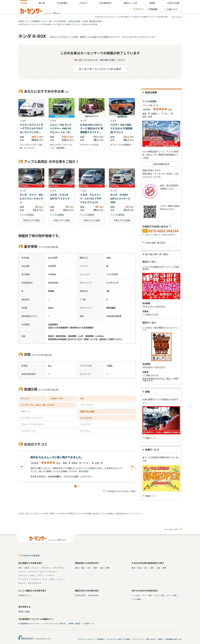Image resolution: width=200 pixels, height=644 pixels.
Task: Click the footer カーセンサー logo
Action: click(x=37, y=538)
